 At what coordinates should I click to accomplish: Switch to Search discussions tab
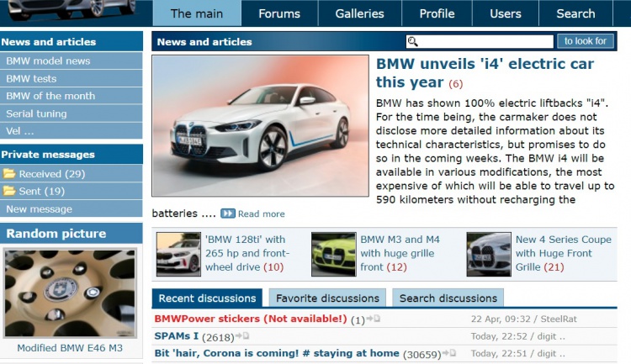[448, 298]
